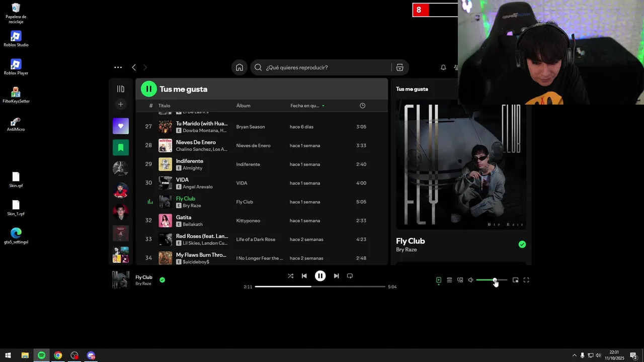Image resolution: width=644 pixels, height=362 pixels.
Task: Open Chrome from taskbar
Action: [x=58, y=355]
